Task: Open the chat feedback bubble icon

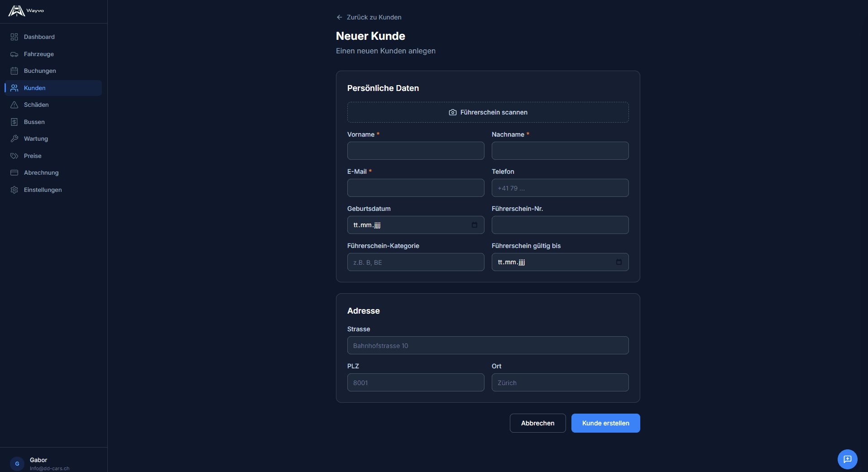Action: click(847, 459)
